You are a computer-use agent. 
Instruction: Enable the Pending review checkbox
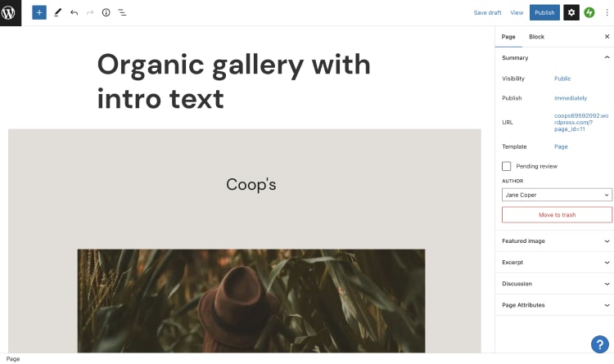[507, 166]
